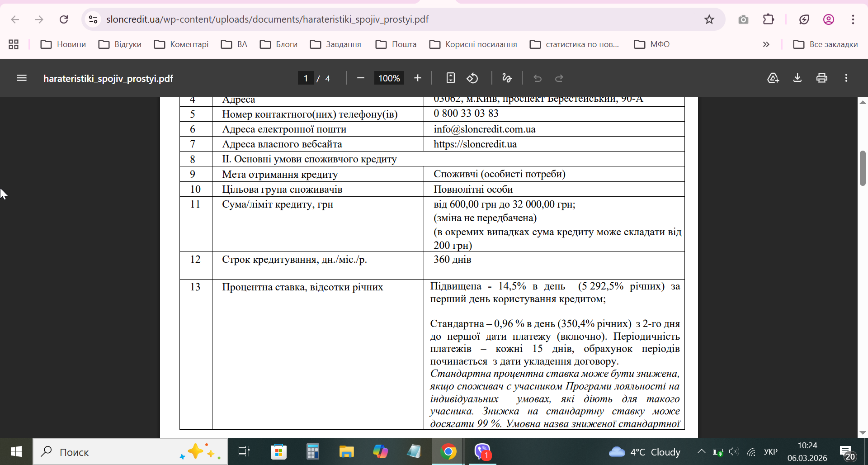Click the PDF vertical scrollbar thumb
868x465 pixels.
point(863,168)
